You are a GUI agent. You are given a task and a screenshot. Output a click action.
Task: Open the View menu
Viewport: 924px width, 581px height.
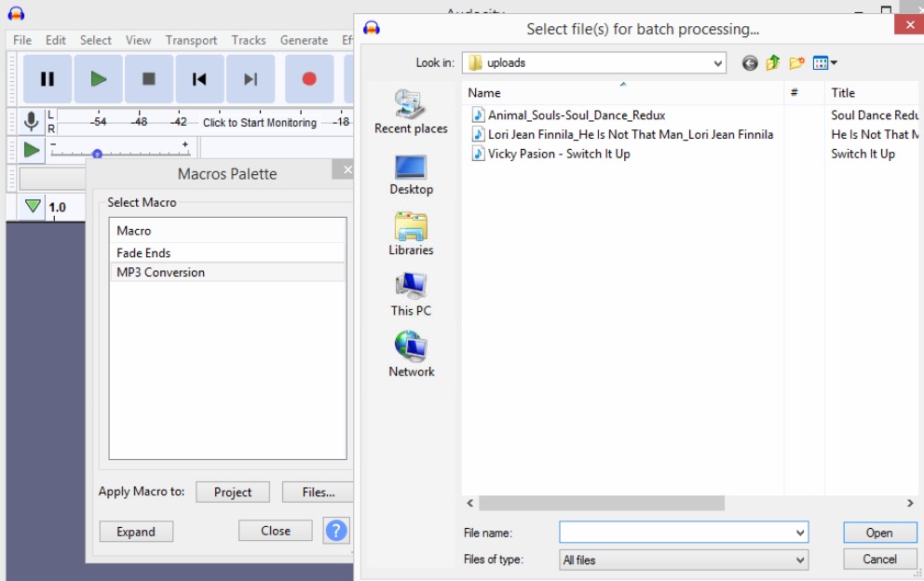139,40
